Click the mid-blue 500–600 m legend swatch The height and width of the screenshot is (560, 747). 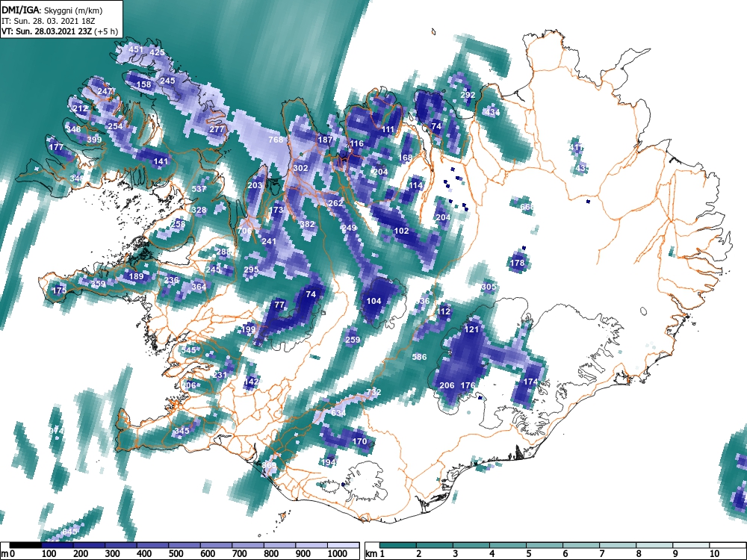tap(185, 545)
